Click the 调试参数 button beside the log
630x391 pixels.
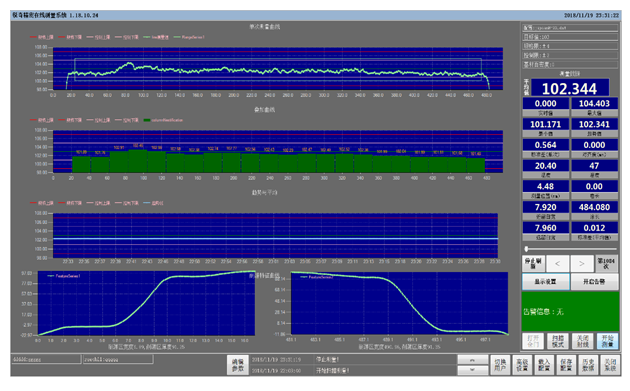(x=238, y=365)
